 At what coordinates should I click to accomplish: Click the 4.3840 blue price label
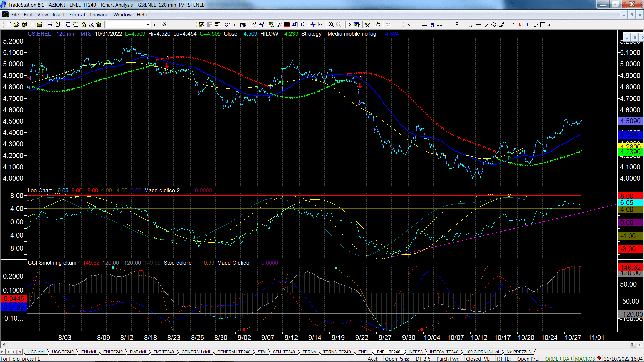pyautogui.click(x=630, y=135)
